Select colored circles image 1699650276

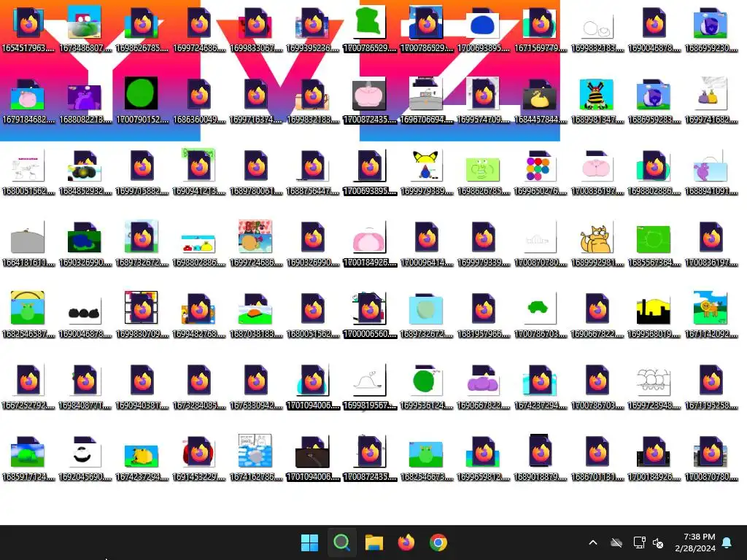pyautogui.click(x=541, y=172)
